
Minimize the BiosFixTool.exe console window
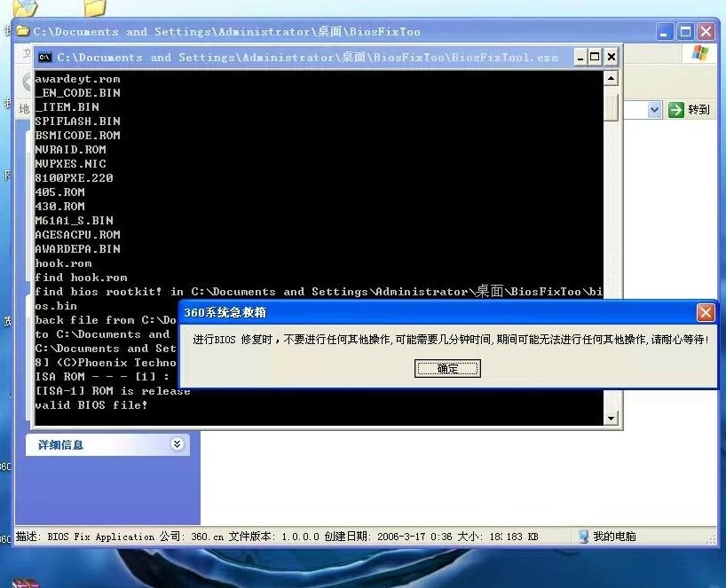point(580,57)
